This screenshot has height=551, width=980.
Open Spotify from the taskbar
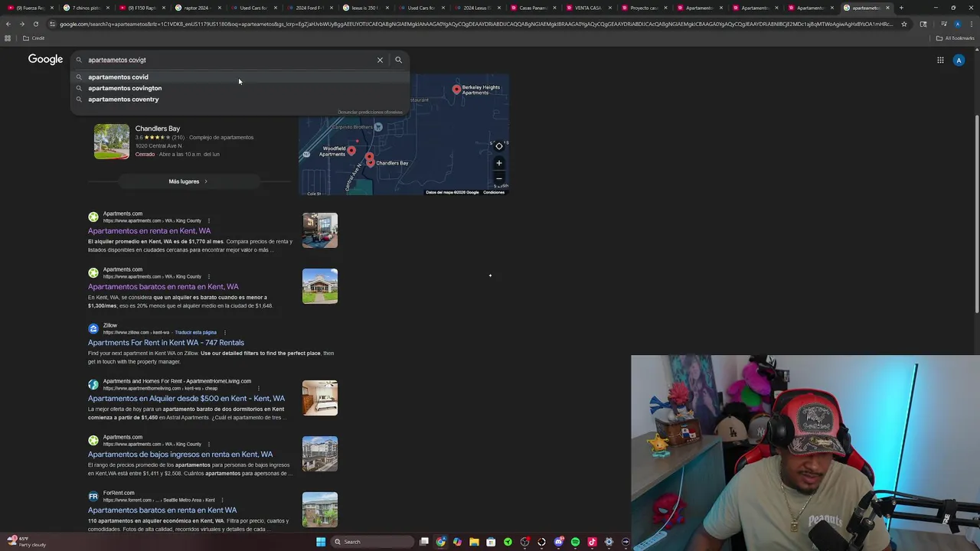576,542
